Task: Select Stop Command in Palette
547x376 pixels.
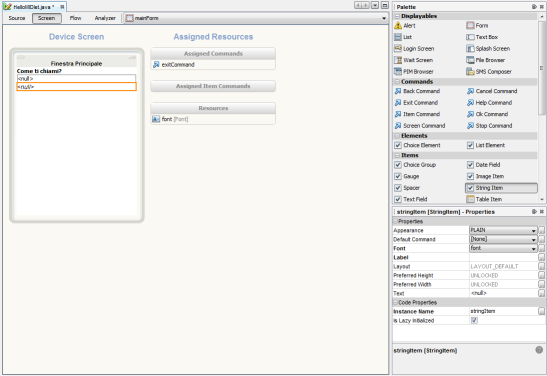Action: pos(489,126)
